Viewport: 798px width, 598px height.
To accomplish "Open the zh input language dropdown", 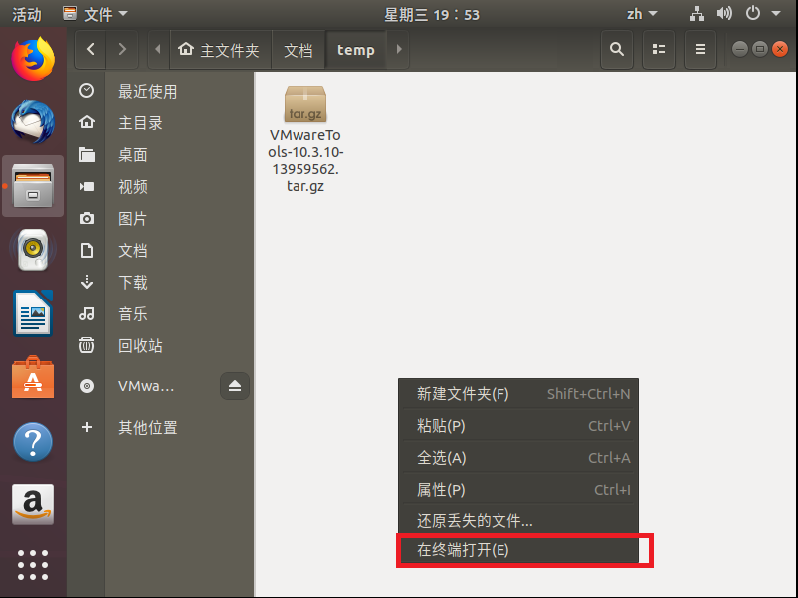I will tap(641, 14).
